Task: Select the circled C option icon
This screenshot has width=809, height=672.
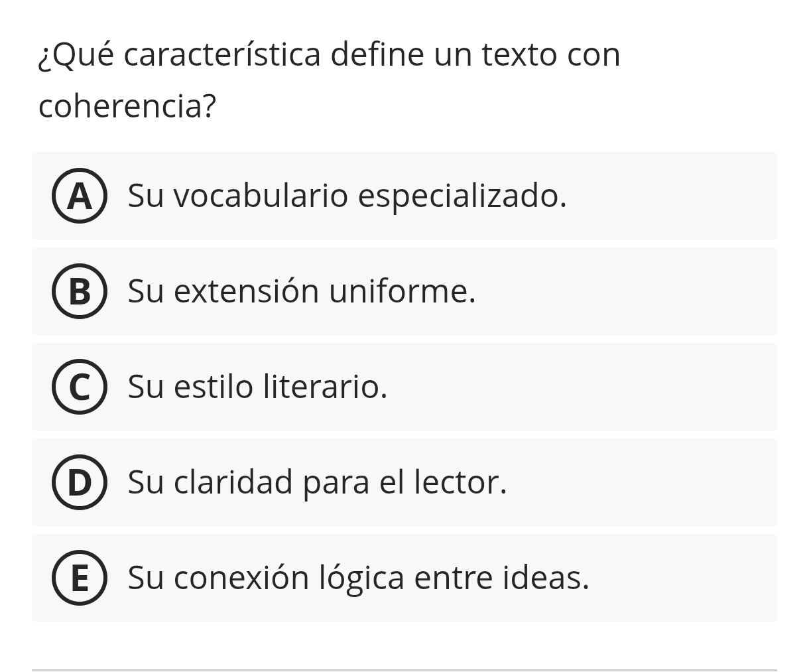Action: [x=80, y=387]
